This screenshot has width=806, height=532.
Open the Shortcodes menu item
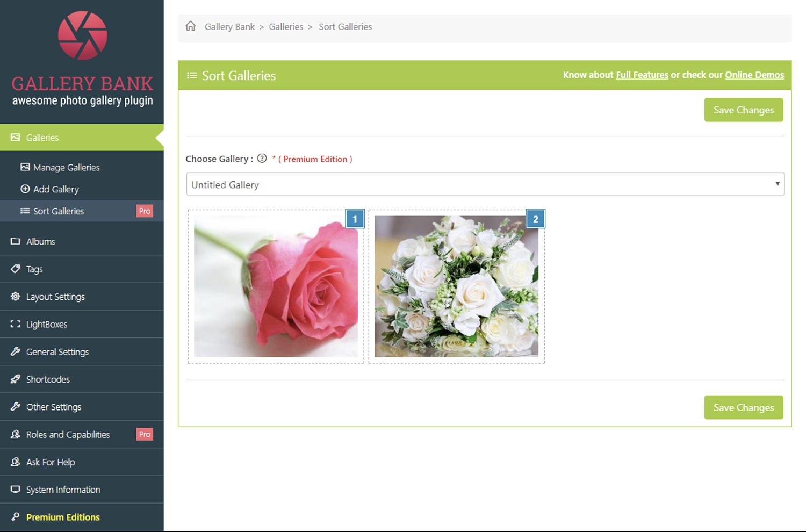[82, 379]
